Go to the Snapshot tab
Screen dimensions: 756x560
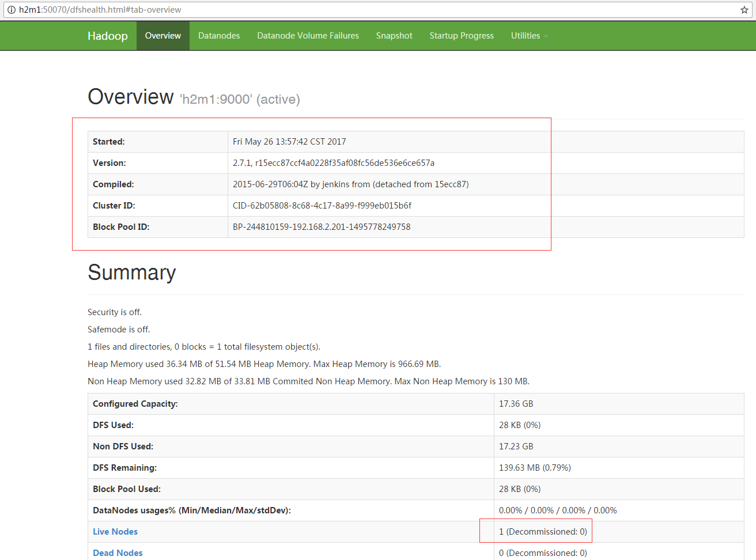click(394, 36)
